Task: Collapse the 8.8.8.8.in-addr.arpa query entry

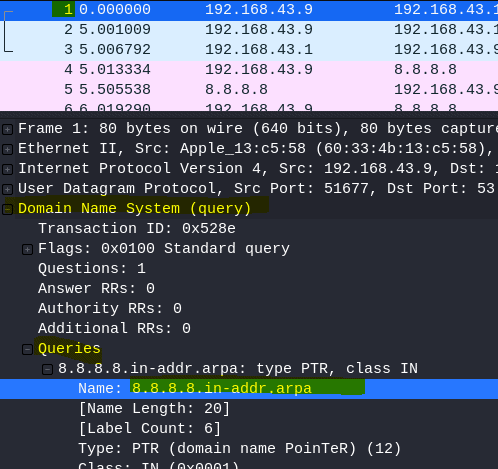Action: click(x=47, y=369)
